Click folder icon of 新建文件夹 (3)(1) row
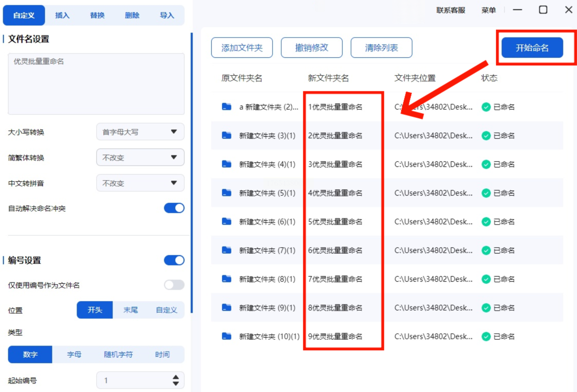 tap(226, 135)
